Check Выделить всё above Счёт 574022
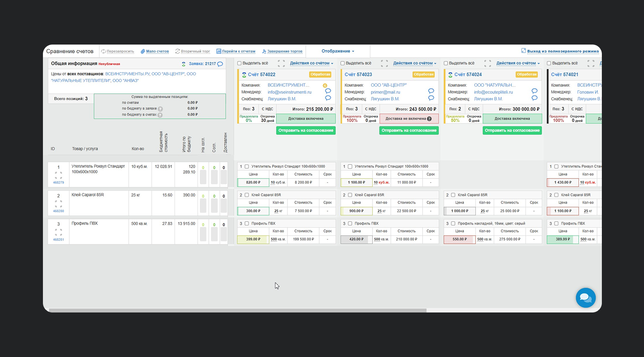Viewport: 644px width, 357px height. pyautogui.click(x=239, y=63)
